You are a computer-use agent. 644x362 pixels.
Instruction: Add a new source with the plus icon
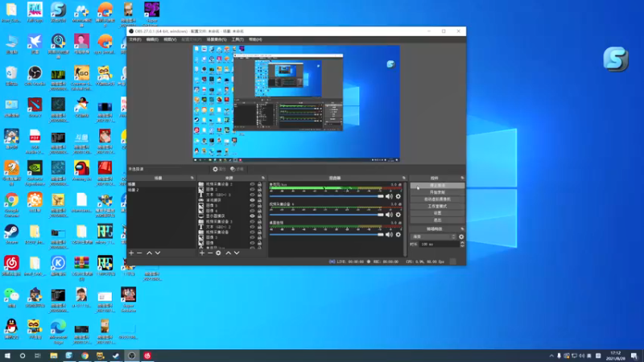[x=202, y=253]
